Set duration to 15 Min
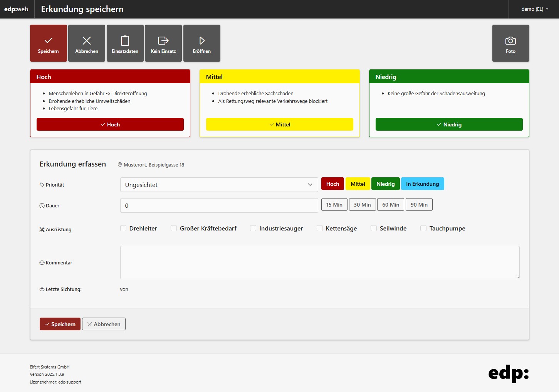The width and height of the screenshot is (559, 392). [334, 205]
